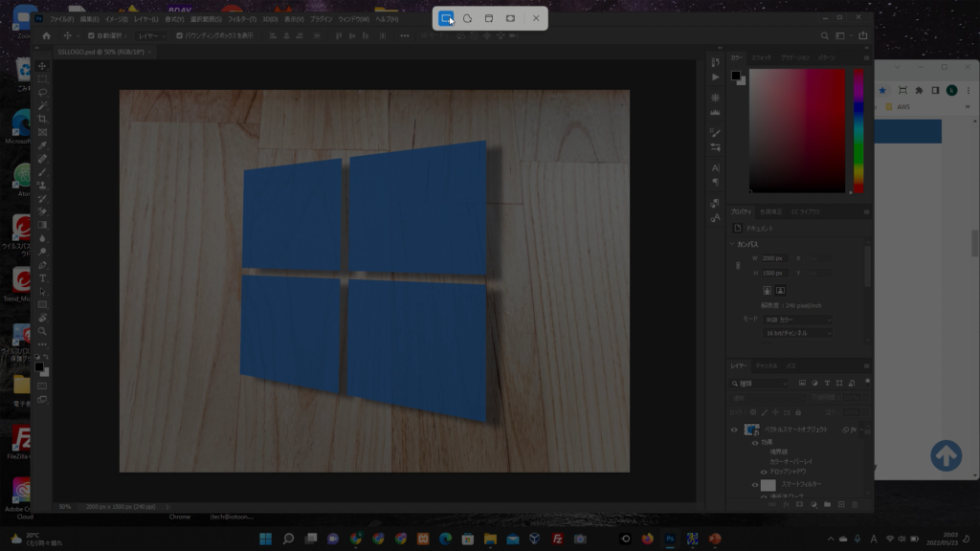The image size is (980, 551).
Task: Open the RGB カラー mode dropdown
Action: pos(797,320)
